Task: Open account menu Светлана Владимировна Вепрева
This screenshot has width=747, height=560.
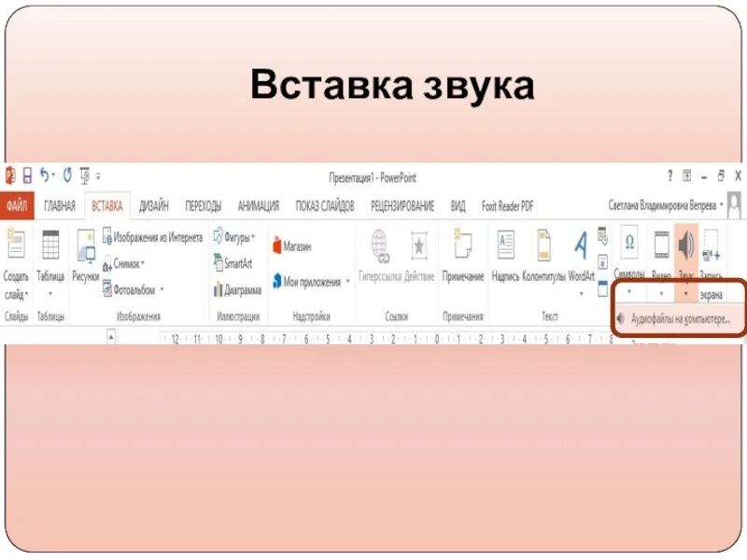Action: (x=666, y=205)
